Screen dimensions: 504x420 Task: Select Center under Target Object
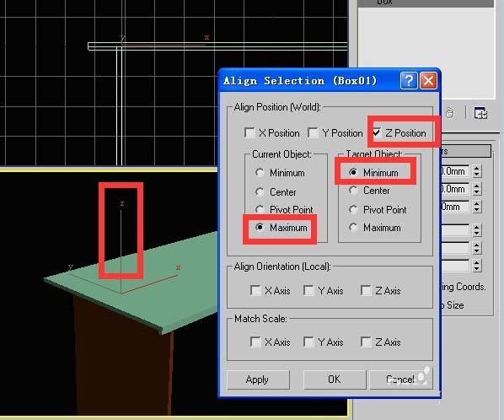point(353,191)
